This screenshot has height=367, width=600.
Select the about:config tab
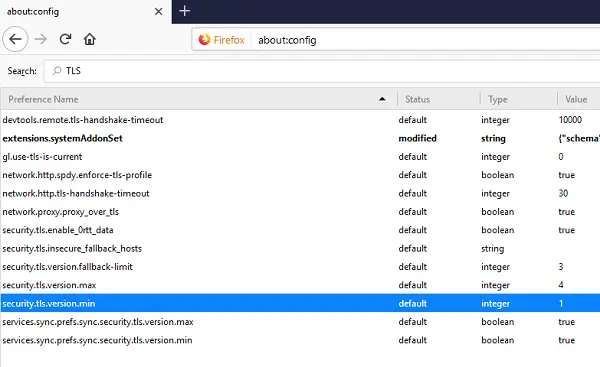coord(86,11)
